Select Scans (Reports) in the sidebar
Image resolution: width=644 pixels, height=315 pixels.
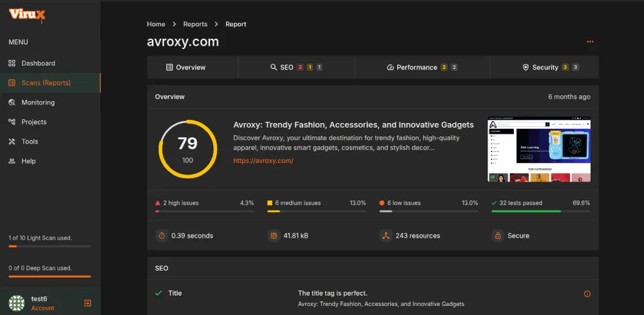coord(50,83)
